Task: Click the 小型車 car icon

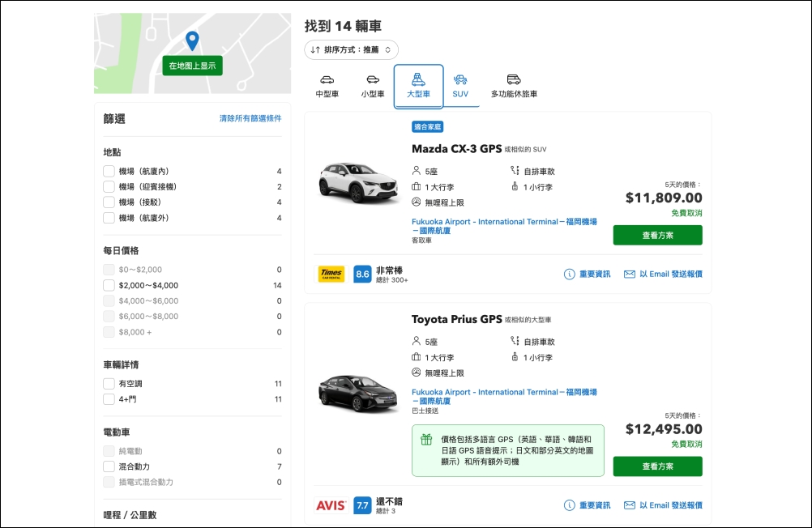Action: [373, 79]
